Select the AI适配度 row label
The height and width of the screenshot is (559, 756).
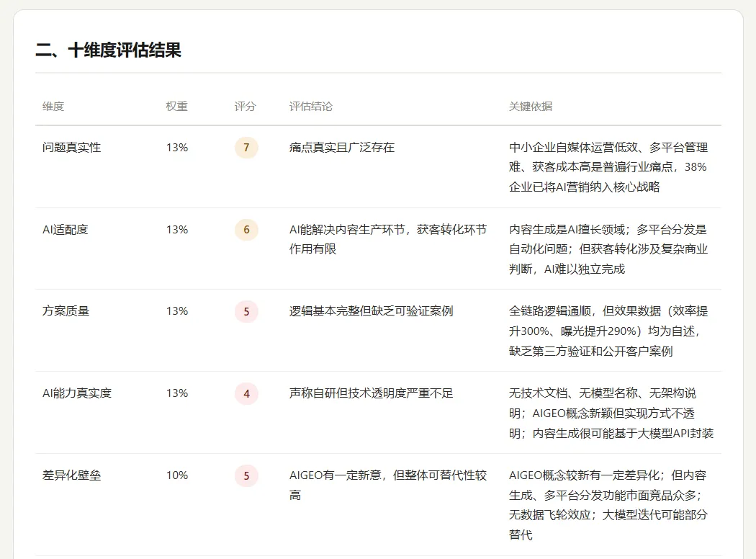pos(65,230)
